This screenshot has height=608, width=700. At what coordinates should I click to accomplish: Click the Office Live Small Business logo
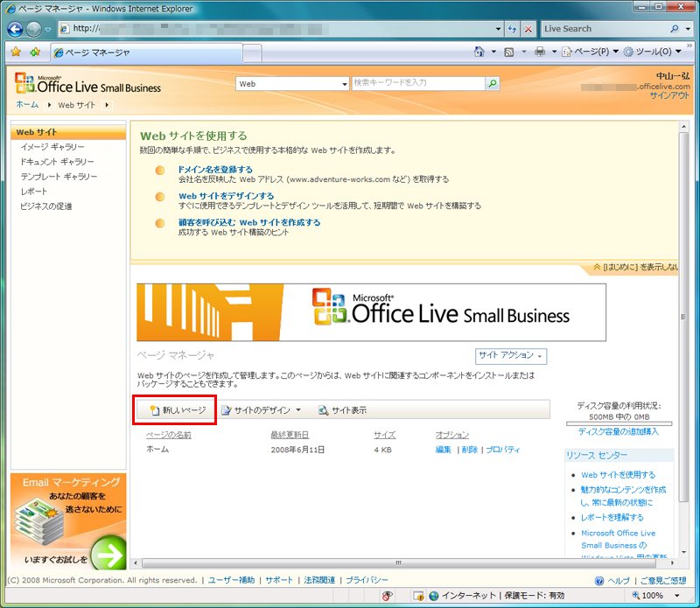(88, 83)
